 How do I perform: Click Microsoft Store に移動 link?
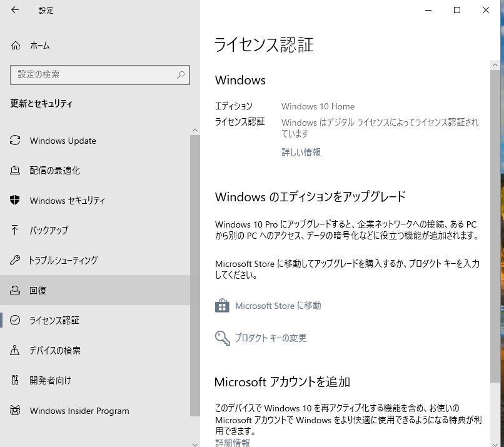tap(278, 306)
